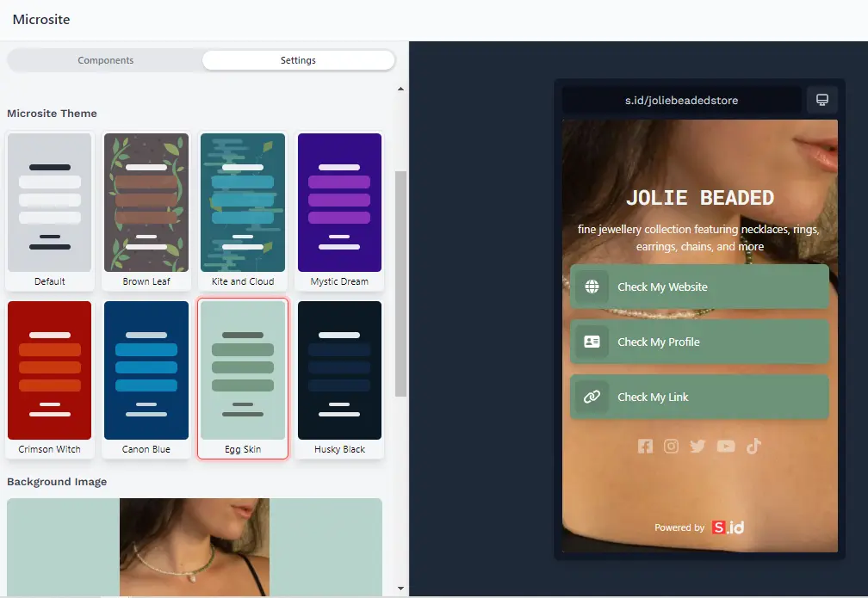Open the TikTok social icon
The image size is (868, 598).
point(753,446)
